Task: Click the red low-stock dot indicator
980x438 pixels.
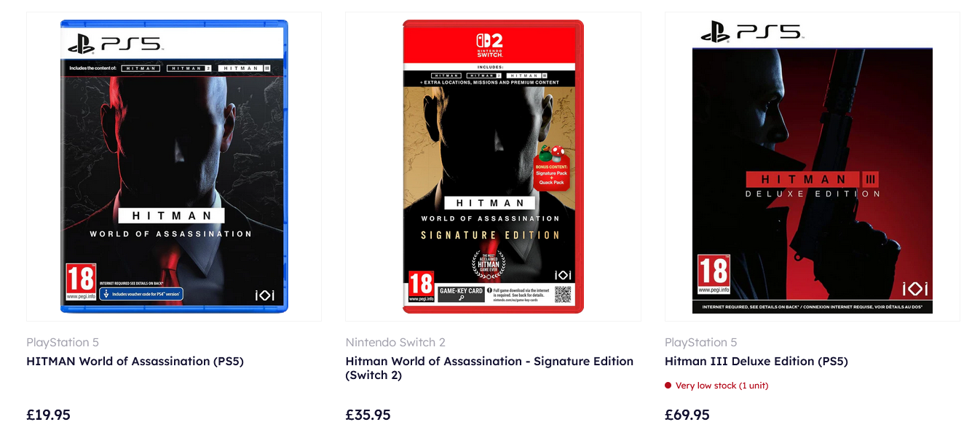Action: pos(668,386)
